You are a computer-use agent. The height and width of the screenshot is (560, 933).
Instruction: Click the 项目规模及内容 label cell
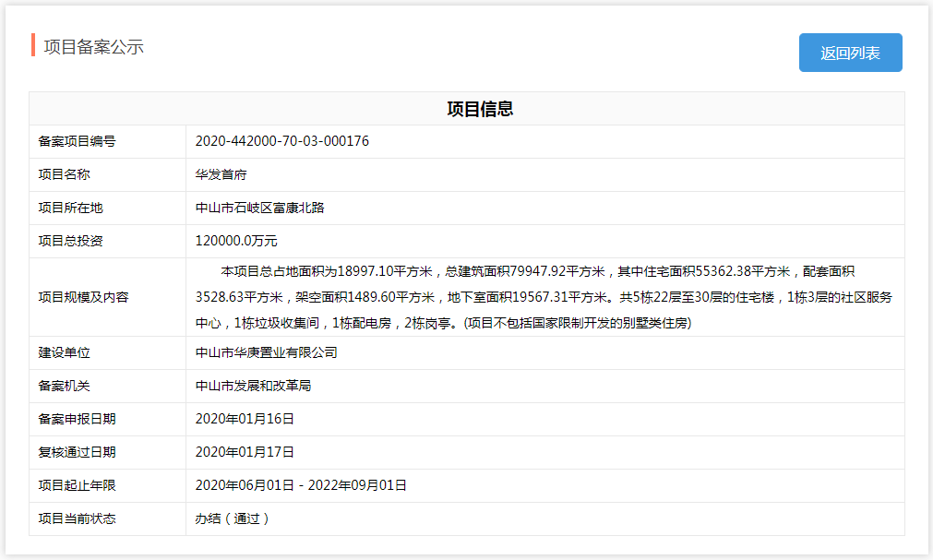click(108, 297)
